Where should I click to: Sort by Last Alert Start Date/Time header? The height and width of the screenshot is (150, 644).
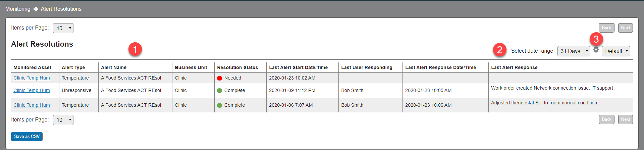(x=298, y=67)
